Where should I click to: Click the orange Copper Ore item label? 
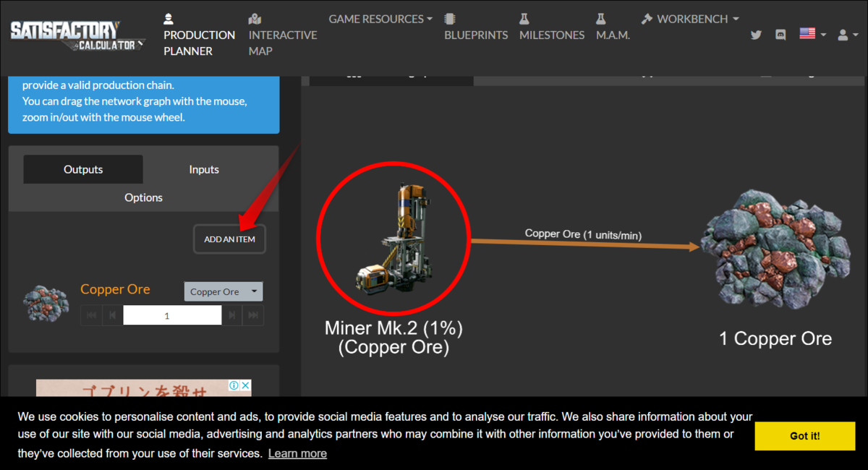point(115,289)
